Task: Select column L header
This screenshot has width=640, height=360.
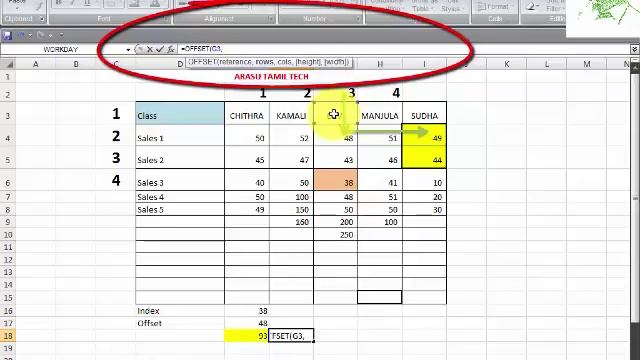Action: pos(547,64)
